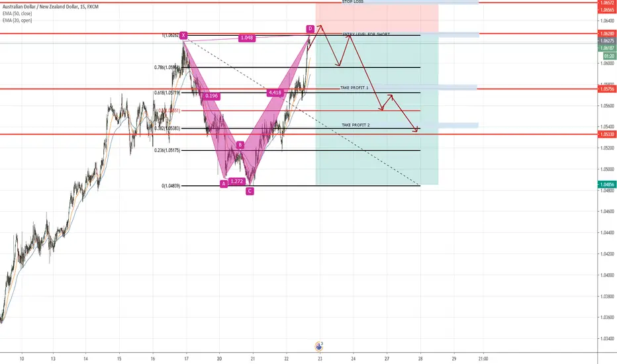
Task: Select the B point label of the pattern
Action: (240, 145)
